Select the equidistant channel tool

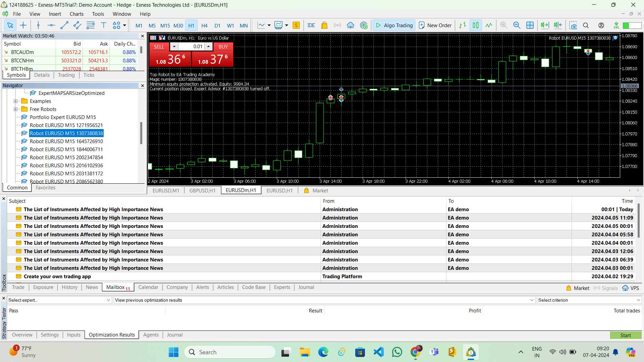tap(77, 25)
